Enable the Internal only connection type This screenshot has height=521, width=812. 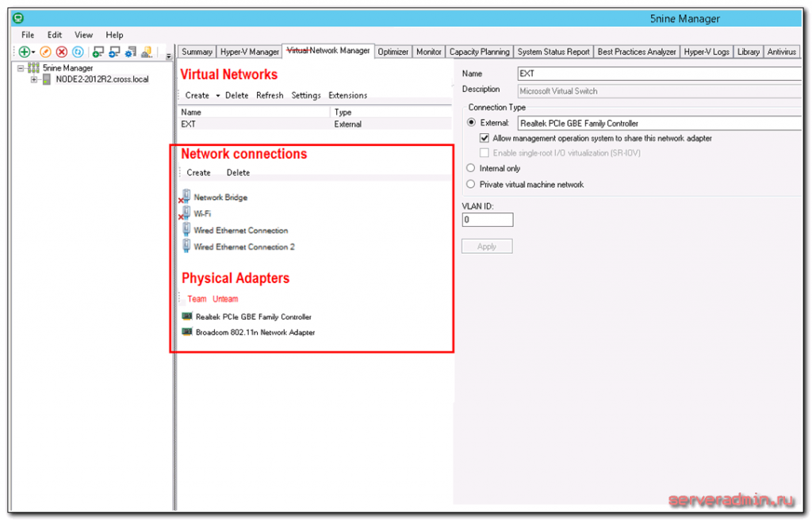coord(471,168)
